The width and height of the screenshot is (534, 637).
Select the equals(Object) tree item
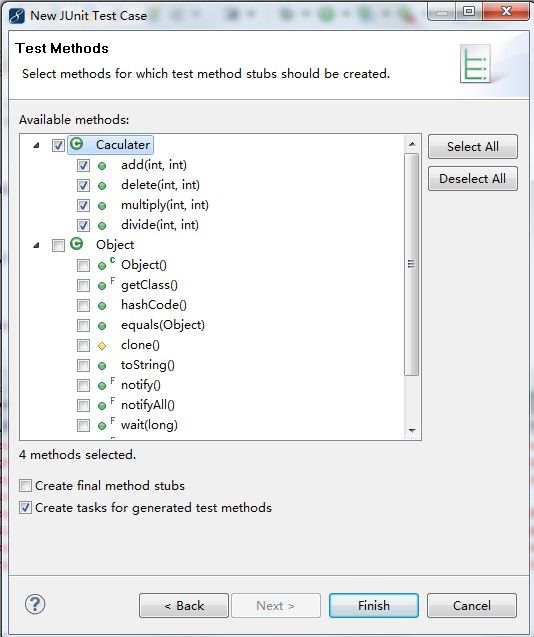tap(163, 325)
